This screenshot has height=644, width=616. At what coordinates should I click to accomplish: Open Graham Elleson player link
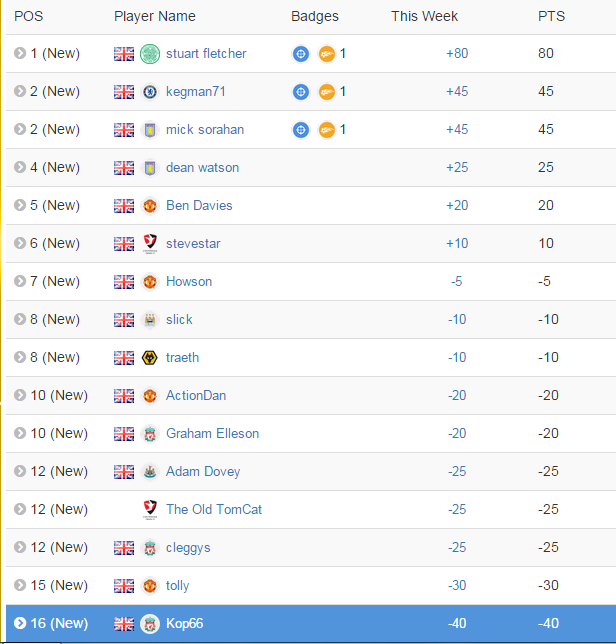(212, 433)
